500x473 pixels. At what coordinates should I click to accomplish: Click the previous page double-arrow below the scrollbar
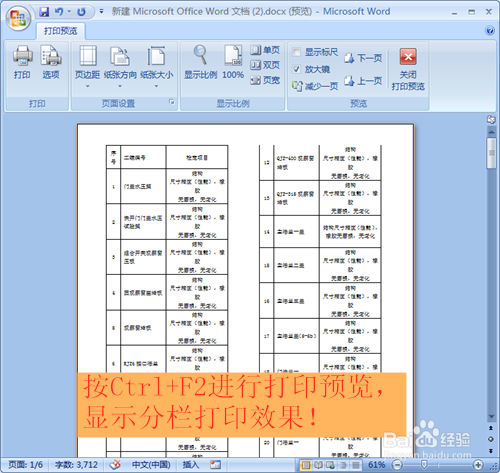point(491,428)
